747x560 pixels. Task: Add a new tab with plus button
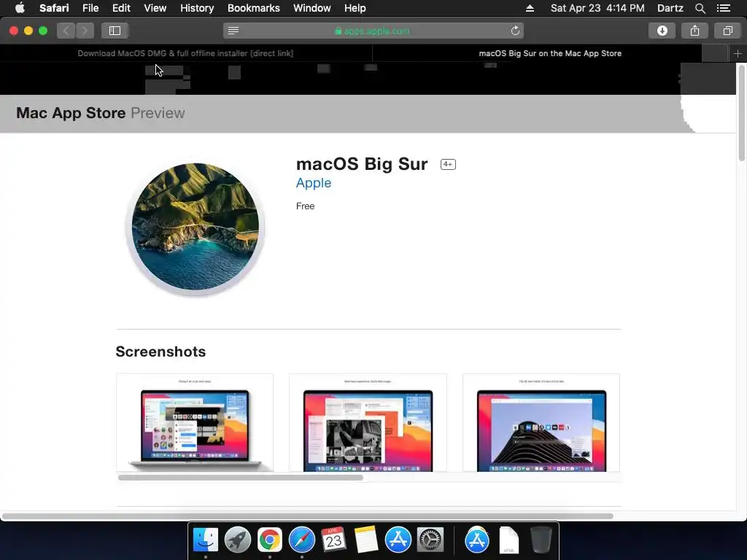pos(738,54)
